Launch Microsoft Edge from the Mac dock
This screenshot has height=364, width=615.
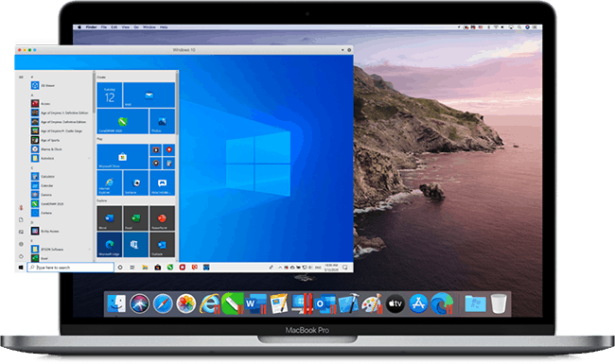coord(442,303)
